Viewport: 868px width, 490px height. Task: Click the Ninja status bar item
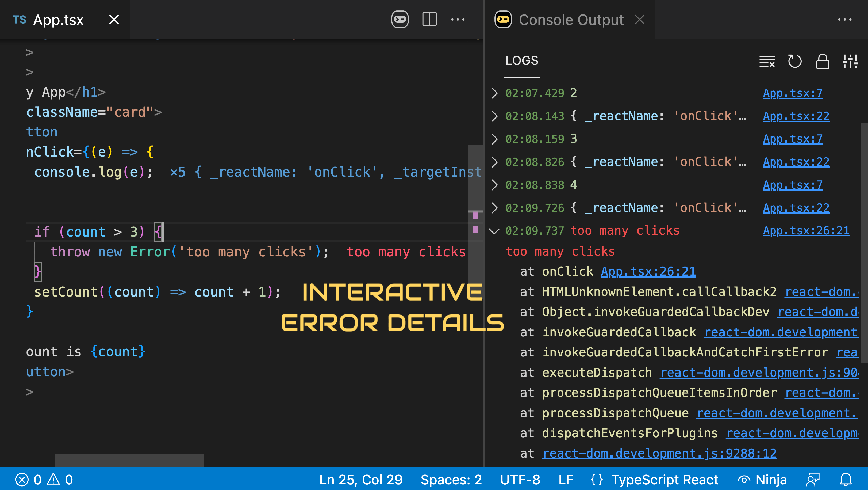(x=762, y=479)
